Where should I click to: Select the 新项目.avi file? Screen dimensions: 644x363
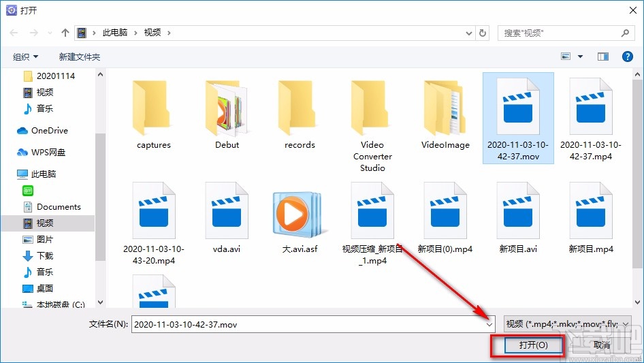point(518,218)
